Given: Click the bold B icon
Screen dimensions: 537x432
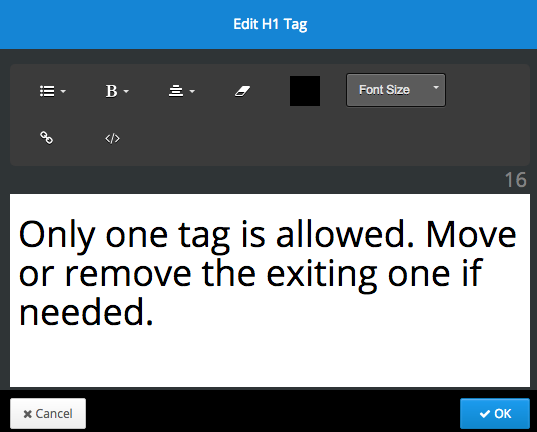Looking at the screenshot, I should (111, 91).
